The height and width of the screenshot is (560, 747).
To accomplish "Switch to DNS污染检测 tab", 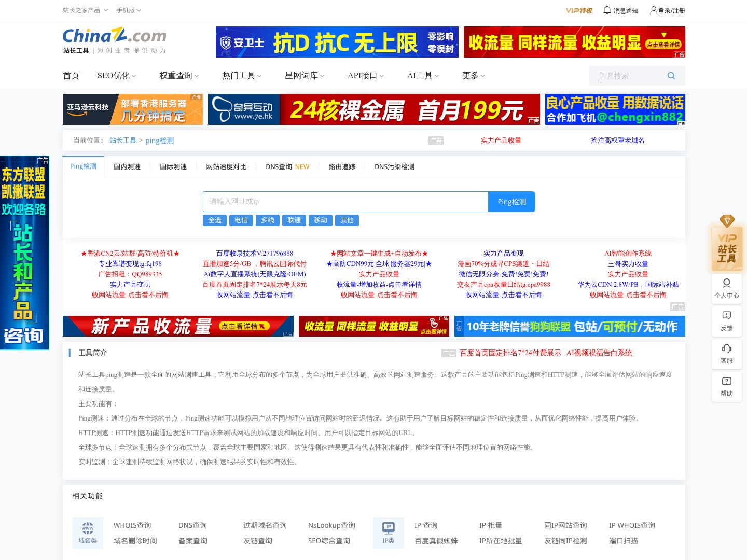I will point(394,167).
